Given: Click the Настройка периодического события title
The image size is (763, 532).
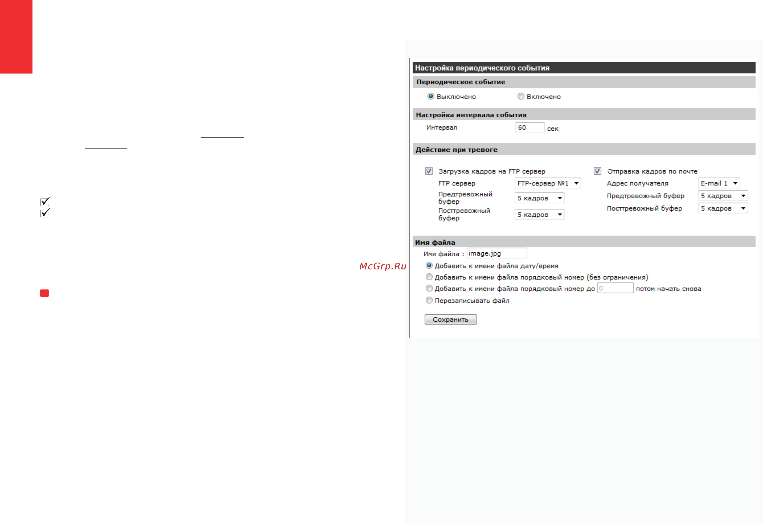Looking at the screenshot, I should (x=482, y=68).
